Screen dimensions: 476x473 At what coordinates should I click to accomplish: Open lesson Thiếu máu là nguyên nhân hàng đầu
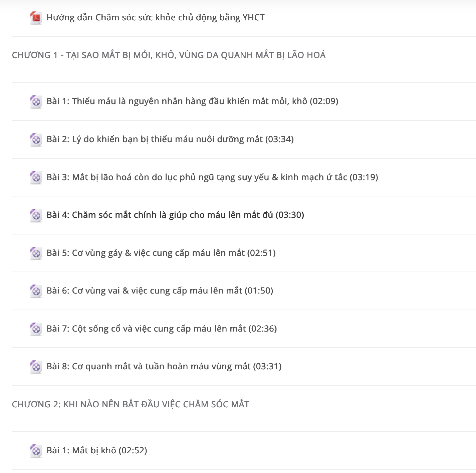click(x=192, y=101)
